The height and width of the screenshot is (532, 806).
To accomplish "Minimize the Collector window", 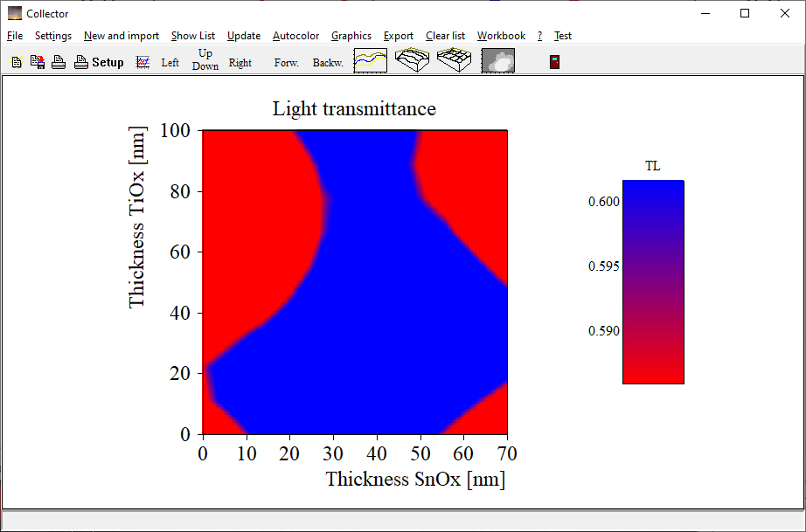I will tap(705, 13).
